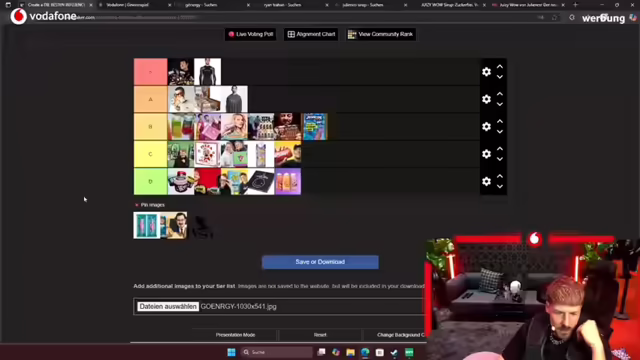Select teal image with pink figures below tiers
The image size is (640, 360).
[147, 225]
